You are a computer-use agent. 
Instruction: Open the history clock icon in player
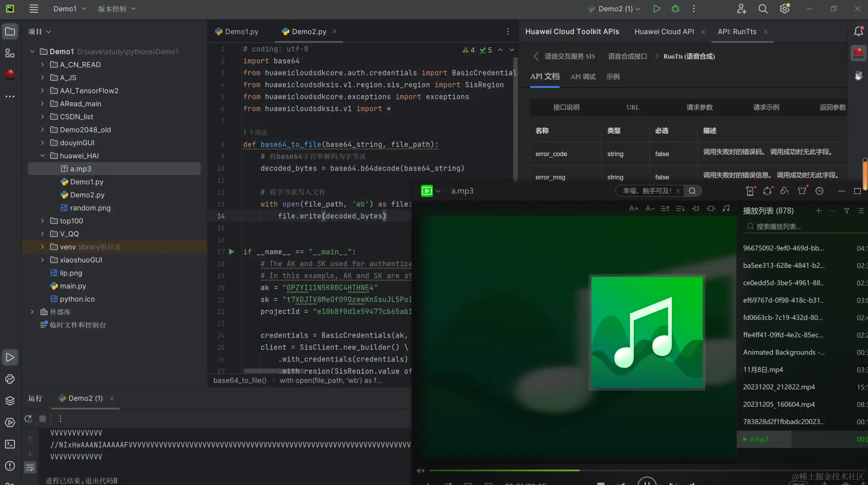(819, 191)
